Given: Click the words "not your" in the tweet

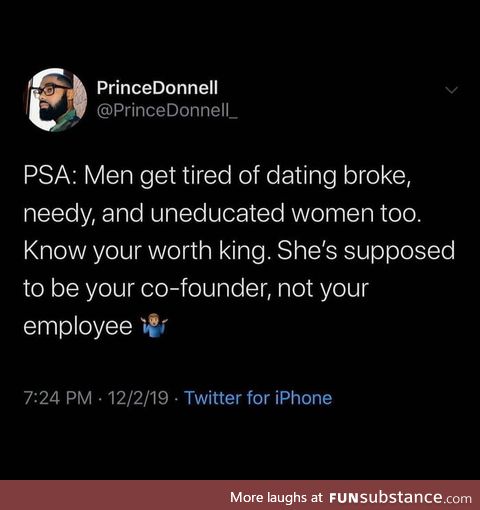Looking at the screenshot, I should point(323,289).
